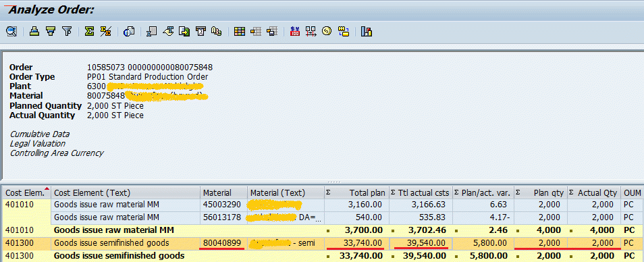Viewport: 644px width, 262px height.
Task: Open ABC analysis icon
Action: pyautogui.click(x=216, y=31)
